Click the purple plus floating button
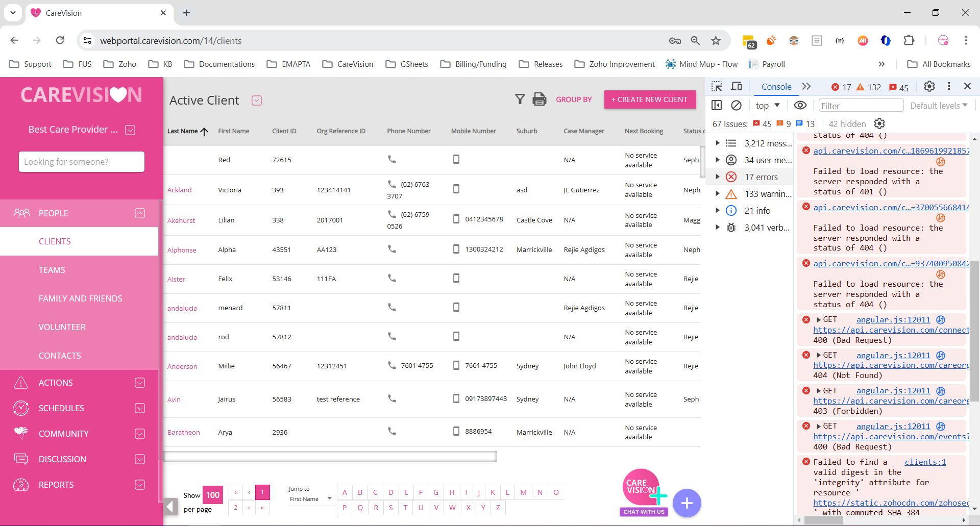 tap(687, 503)
